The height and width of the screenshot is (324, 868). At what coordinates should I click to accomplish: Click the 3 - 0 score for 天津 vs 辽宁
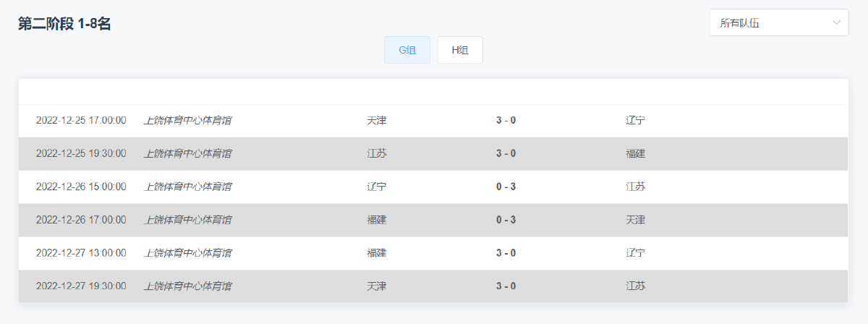506,121
